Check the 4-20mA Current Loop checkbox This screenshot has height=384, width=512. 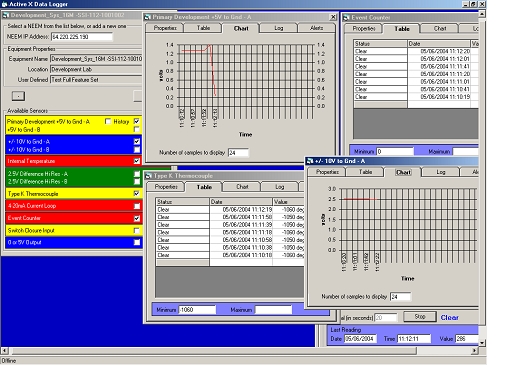[x=137, y=206]
